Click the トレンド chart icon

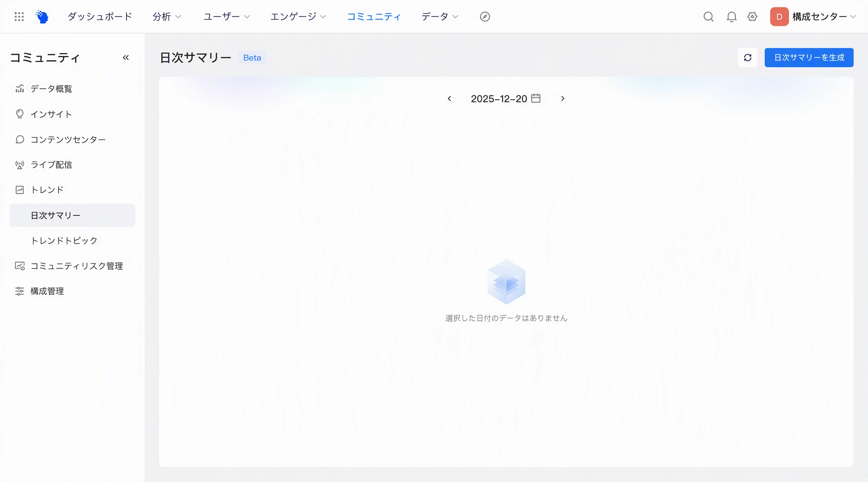point(20,190)
